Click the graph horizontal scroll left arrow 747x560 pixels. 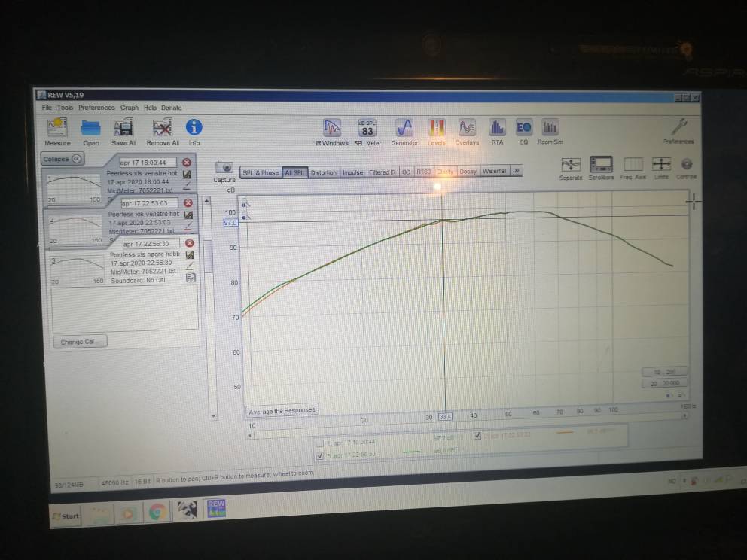(x=251, y=435)
